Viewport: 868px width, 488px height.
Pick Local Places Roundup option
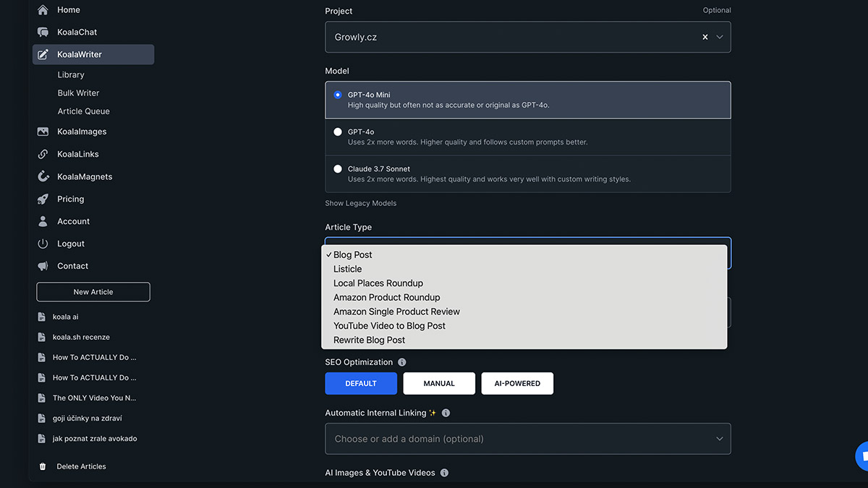pyautogui.click(x=524, y=283)
